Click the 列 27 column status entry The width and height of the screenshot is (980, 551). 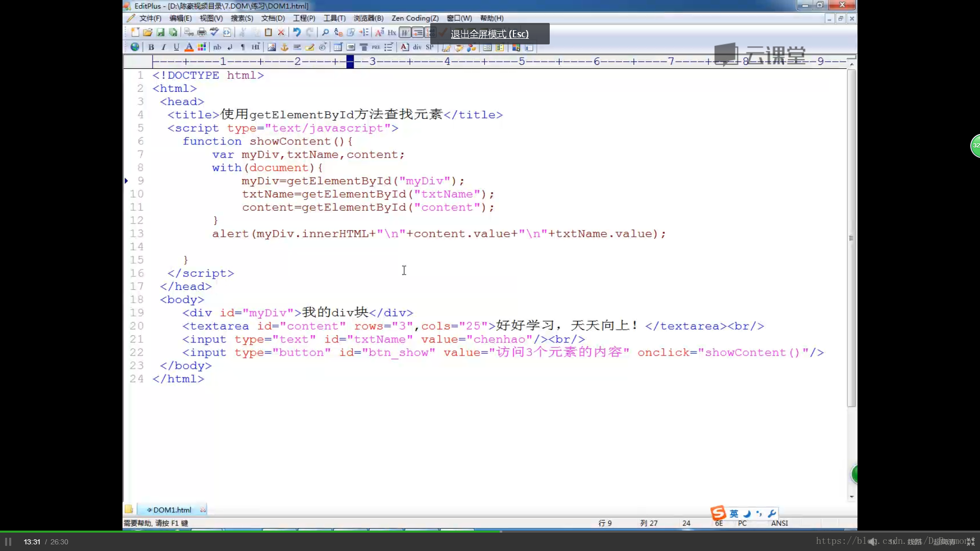(649, 523)
